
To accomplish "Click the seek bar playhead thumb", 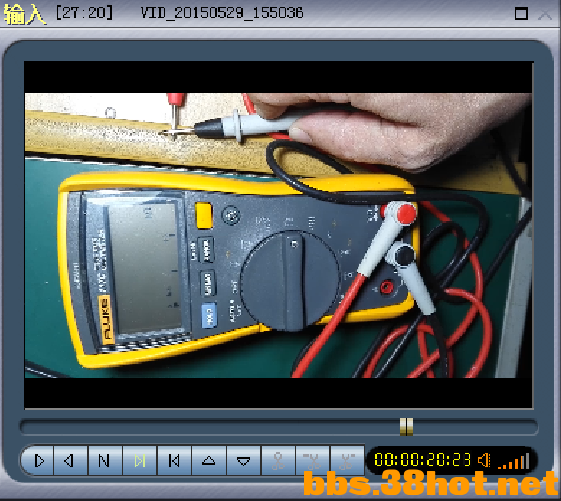I will [406, 427].
